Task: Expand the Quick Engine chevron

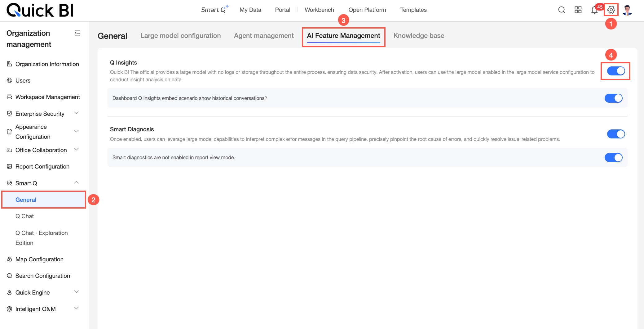Action: (76, 292)
